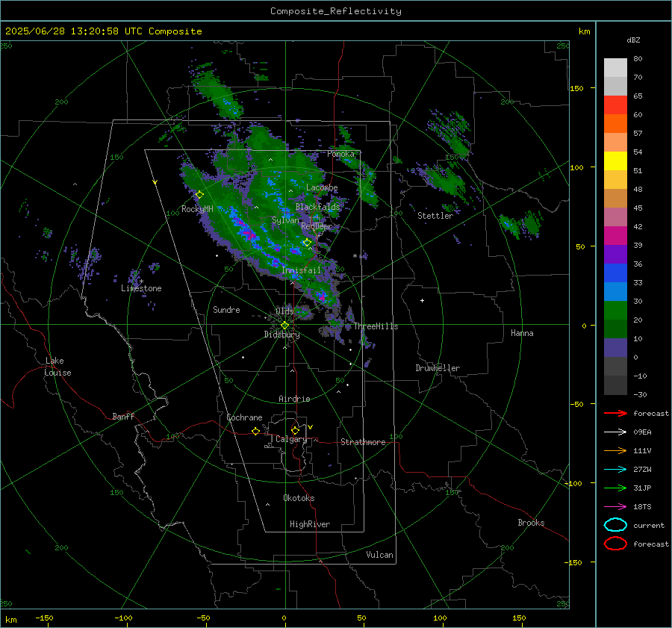The image size is (672, 628).
Task: Pick the dark orange 60 dBZ swatch
Action: pyautogui.click(x=615, y=123)
